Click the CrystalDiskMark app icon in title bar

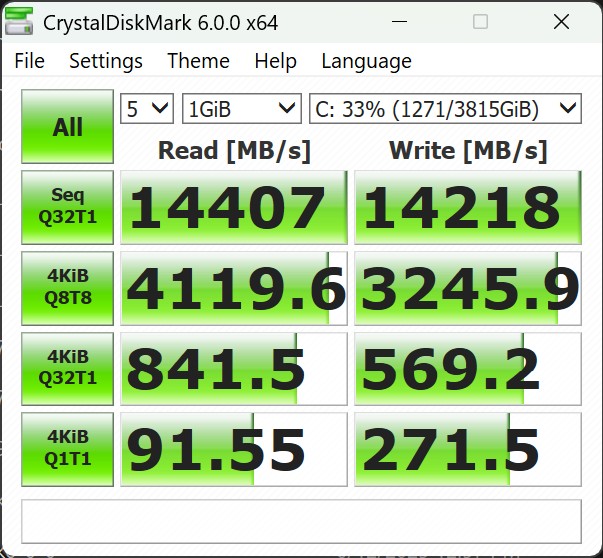click(18, 22)
